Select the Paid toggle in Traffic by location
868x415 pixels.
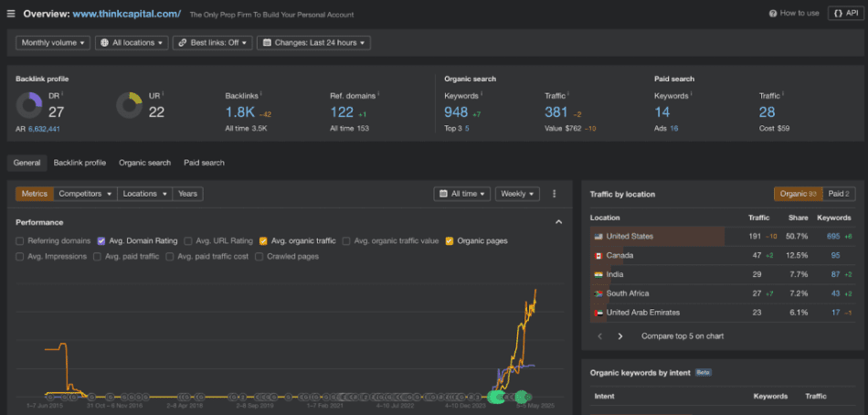point(838,194)
